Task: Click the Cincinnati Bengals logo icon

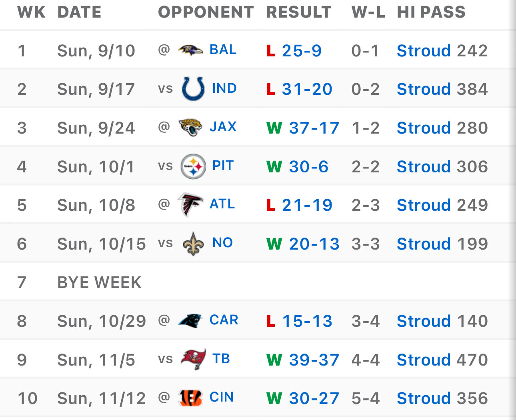Action: pos(190,398)
